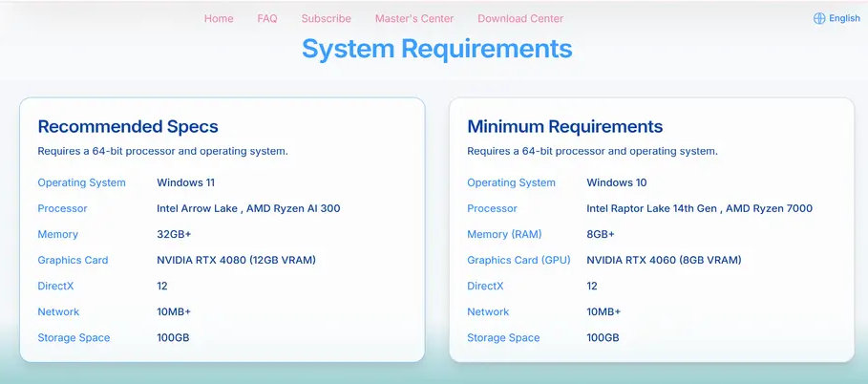
Task: Select the 32GB+ memory value
Action: [x=174, y=234]
